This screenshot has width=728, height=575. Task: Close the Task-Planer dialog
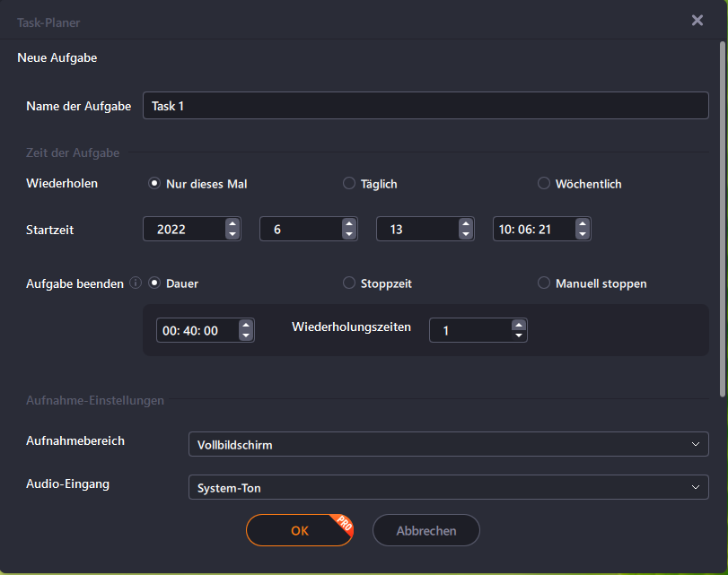tap(697, 21)
